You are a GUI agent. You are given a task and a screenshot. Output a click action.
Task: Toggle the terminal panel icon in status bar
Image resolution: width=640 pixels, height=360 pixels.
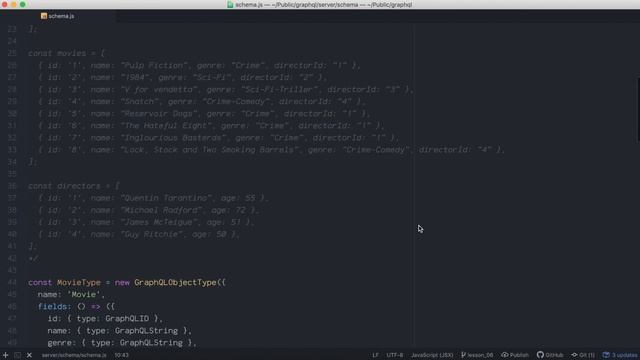click(x=17, y=355)
